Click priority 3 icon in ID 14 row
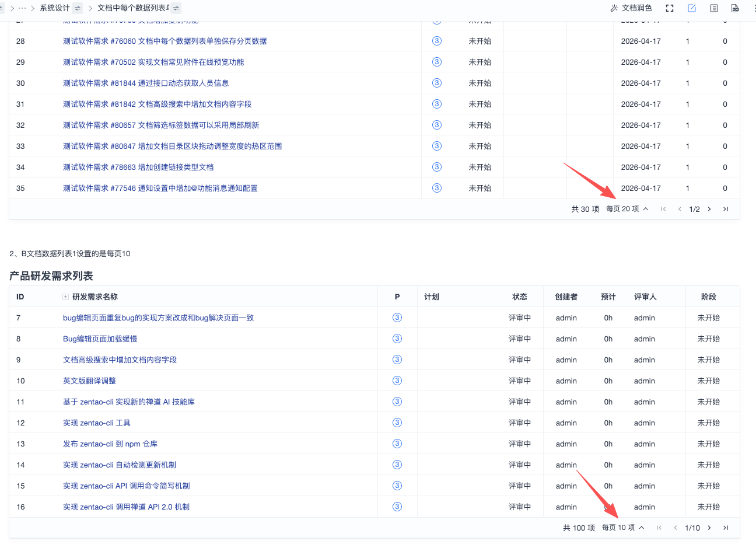This screenshot has width=756, height=544. 397,465
